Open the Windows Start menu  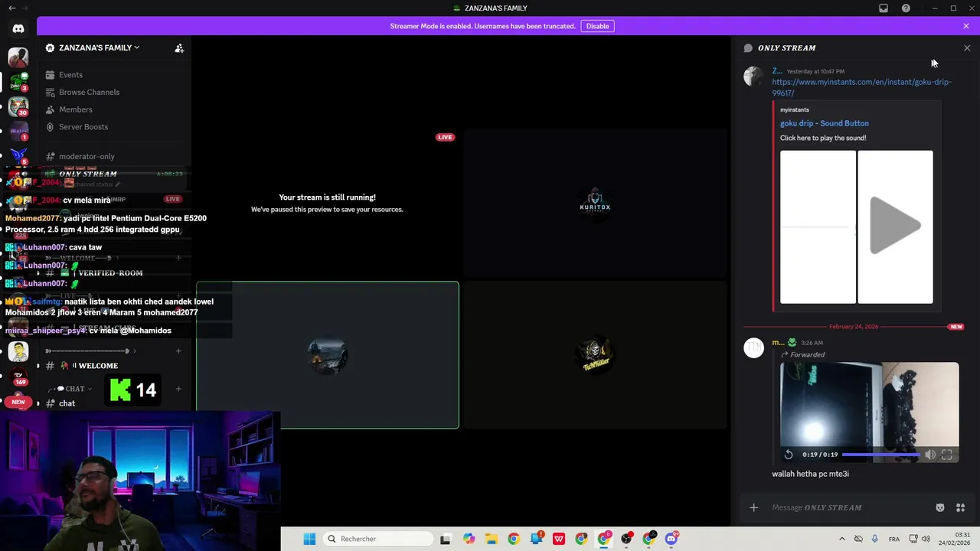click(309, 539)
